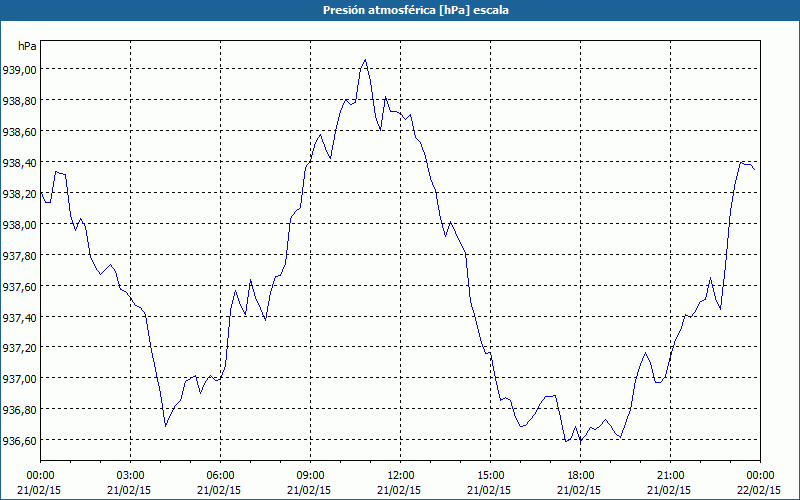Screen dimensions: 800x500
Task: Click the 03:00 time axis label
Action: (131, 476)
